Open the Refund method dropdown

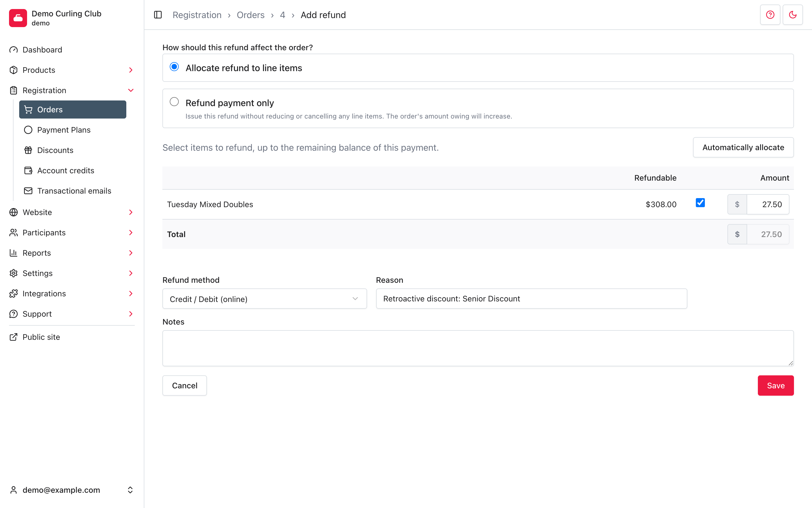[264, 299]
